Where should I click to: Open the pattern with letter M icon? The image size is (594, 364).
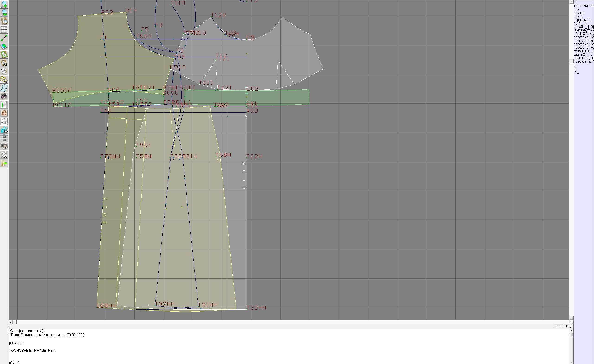point(4,63)
